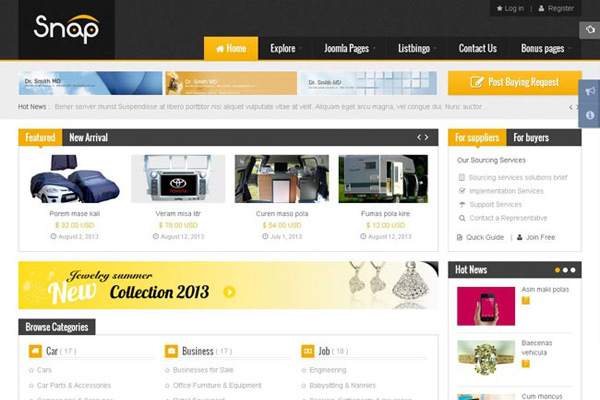This screenshot has width=600, height=400.
Task: Click the Car category icon
Action: 35,351
